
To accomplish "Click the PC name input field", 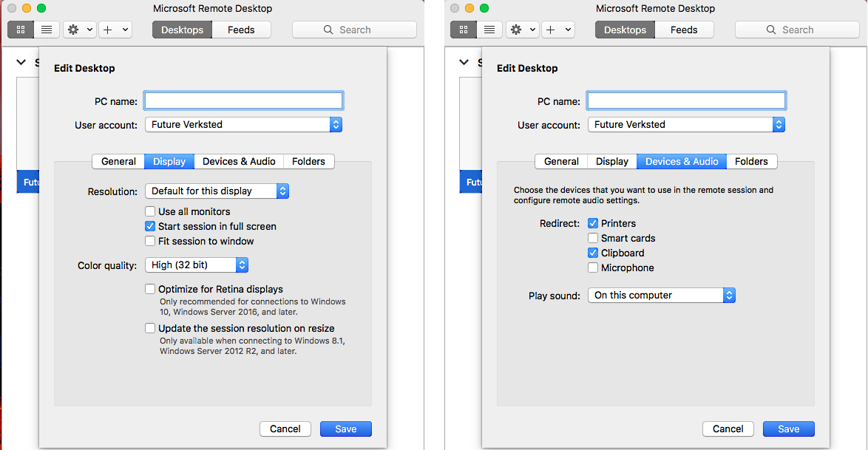I will (x=243, y=100).
